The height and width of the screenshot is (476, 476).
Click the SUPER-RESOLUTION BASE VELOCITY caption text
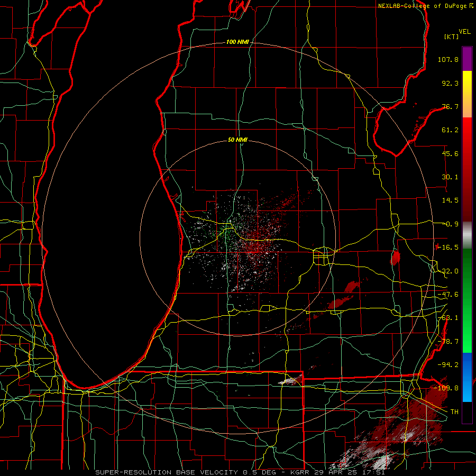(167, 472)
